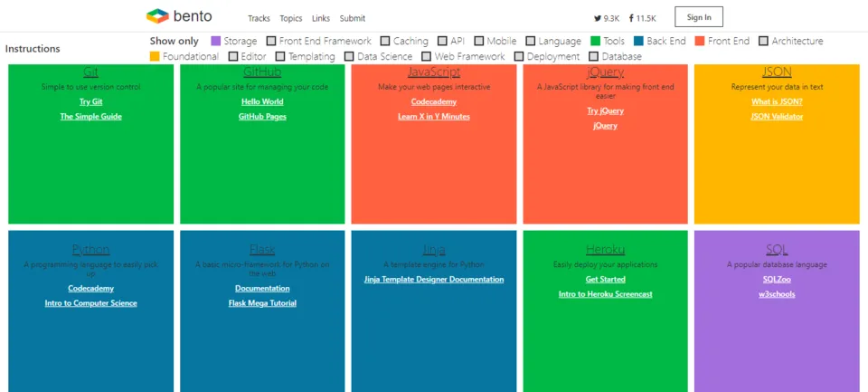Open the Instructions section
This screenshot has width=868, height=392.
tap(33, 49)
